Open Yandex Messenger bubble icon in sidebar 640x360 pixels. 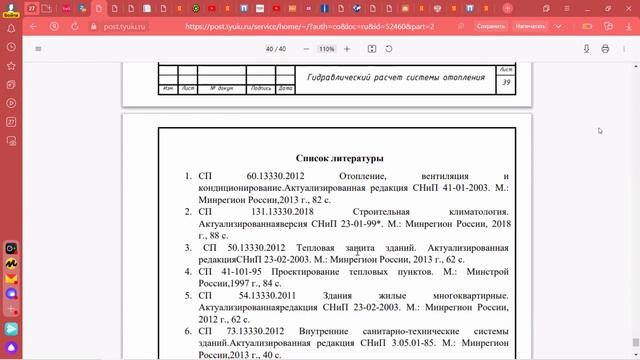[x=11, y=294]
